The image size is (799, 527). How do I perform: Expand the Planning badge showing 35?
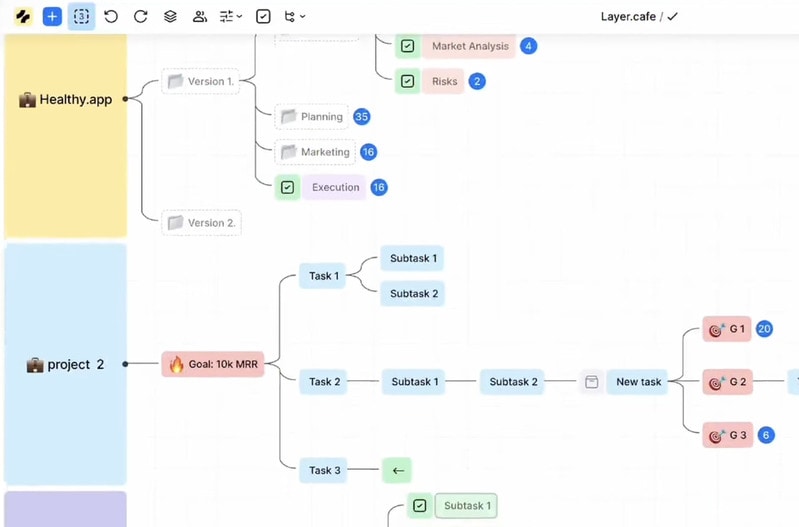(x=362, y=117)
